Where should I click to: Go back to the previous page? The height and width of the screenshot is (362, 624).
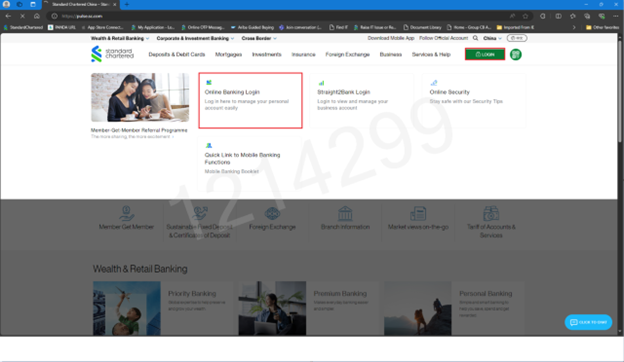[x=8, y=16]
